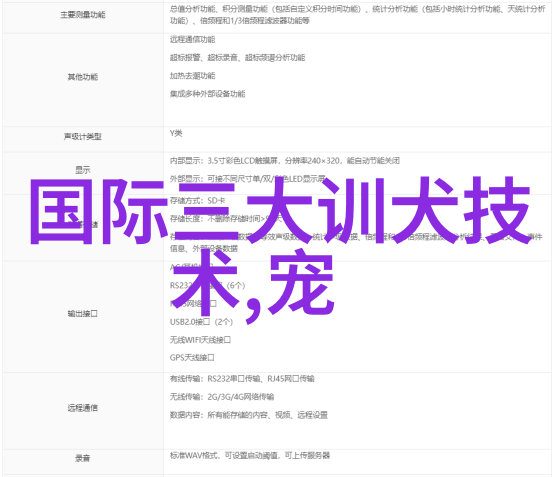Image resolution: width=554 pixels, height=477 pixels.
Task: Select the Y类 value text
Action: pyautogui.click(x=176, y=133)
